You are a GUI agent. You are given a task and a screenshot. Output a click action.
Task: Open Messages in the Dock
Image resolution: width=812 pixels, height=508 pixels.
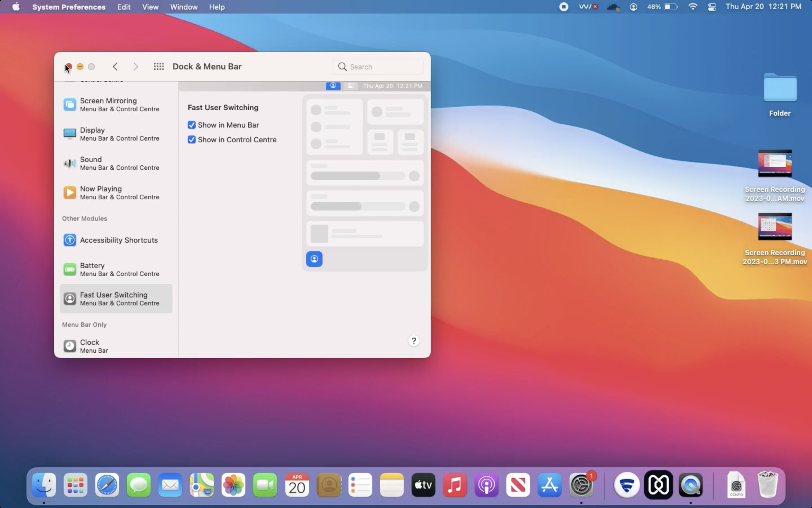[139, 485]
